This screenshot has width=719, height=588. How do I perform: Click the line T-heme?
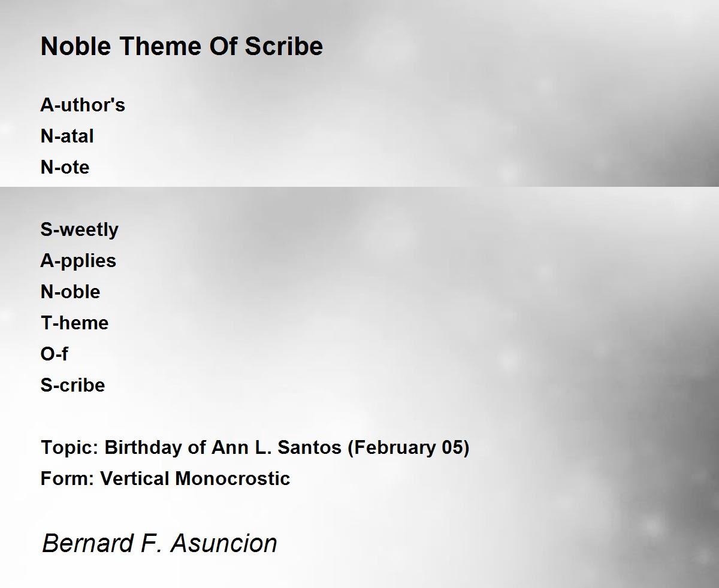(74, 323)
